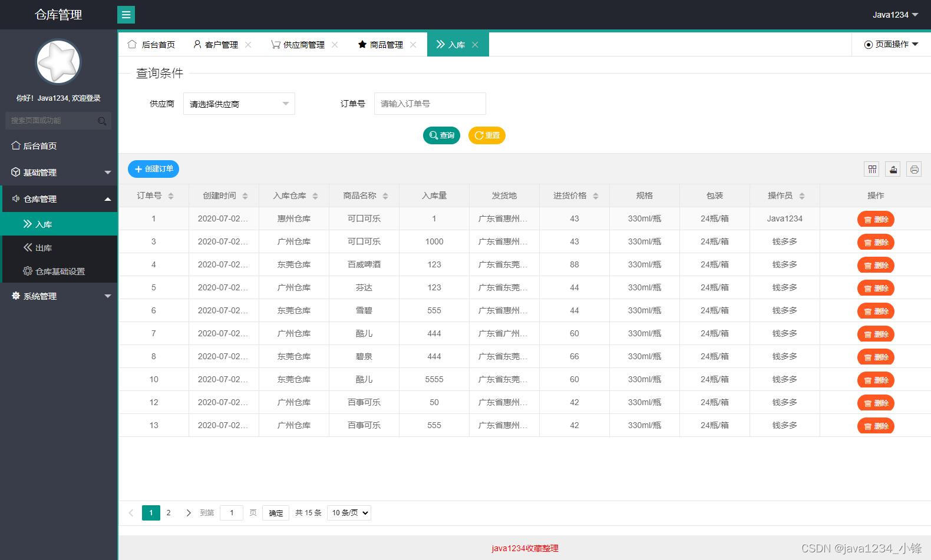Image resolution: width=931 pixels, height=560 pixels.
Task: Close the 商品管理 tab
Action: tap(413, 45)
